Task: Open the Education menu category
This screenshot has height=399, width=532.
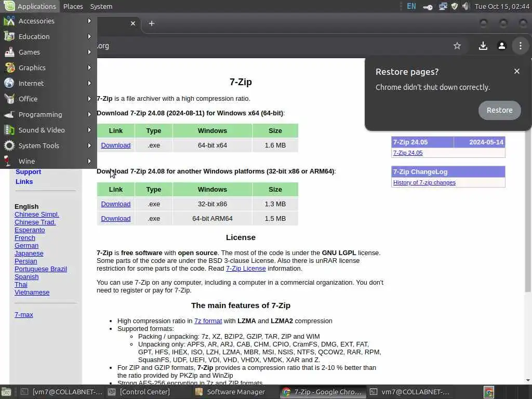Action: (48, 37)
